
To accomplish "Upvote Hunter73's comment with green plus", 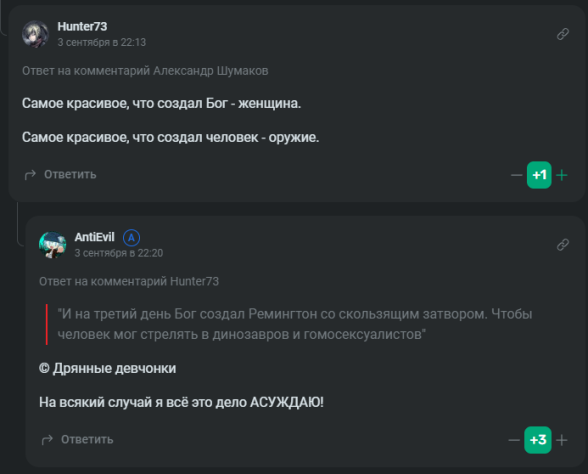I will [x=562, y=175].
